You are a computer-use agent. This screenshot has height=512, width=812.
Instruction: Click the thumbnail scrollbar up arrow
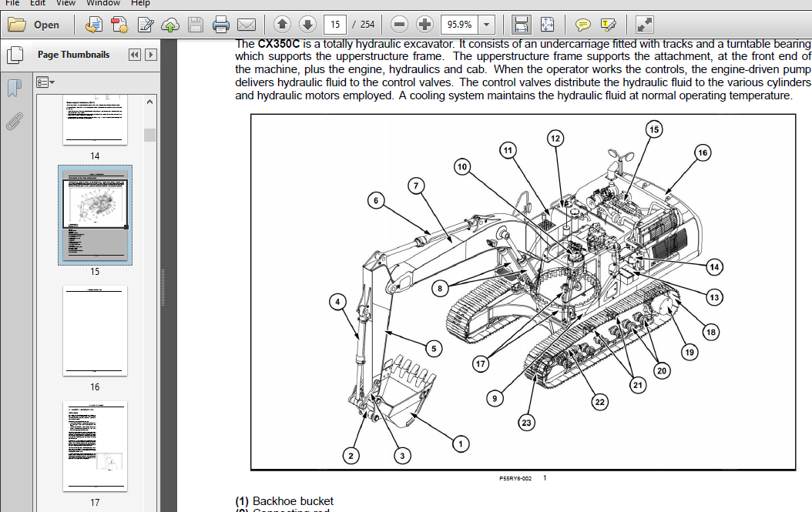tap(149, 102)
